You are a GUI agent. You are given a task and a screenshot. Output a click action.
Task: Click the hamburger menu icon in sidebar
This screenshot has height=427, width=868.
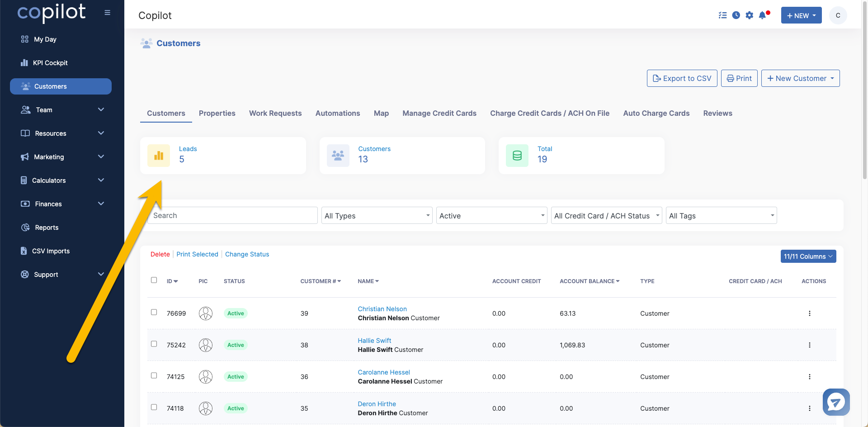[107, 13]
